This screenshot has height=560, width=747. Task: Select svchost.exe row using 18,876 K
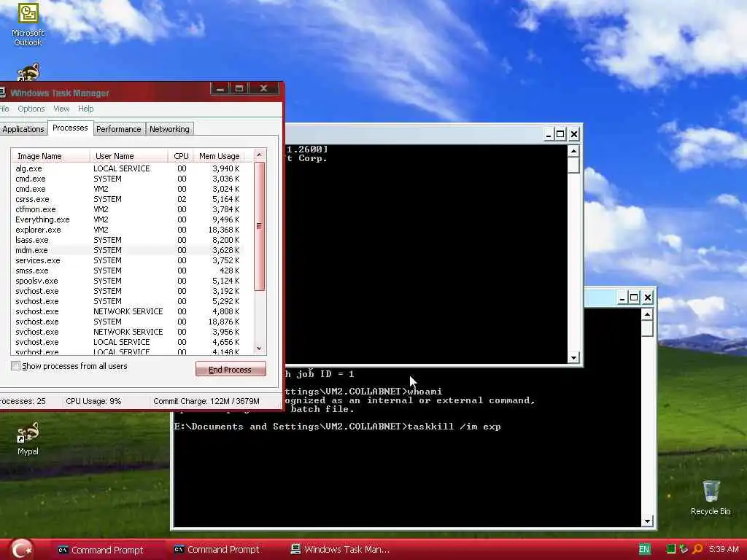128,322
